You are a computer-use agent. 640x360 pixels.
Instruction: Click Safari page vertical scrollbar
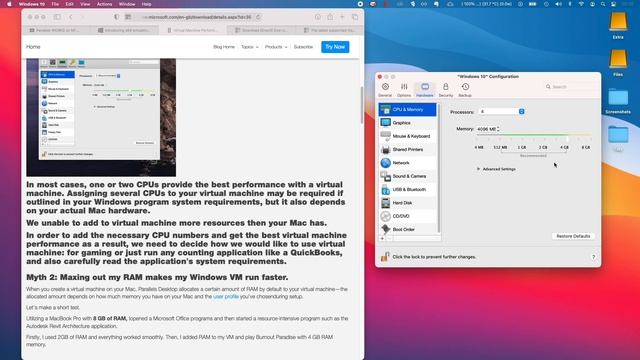point(361,105)
